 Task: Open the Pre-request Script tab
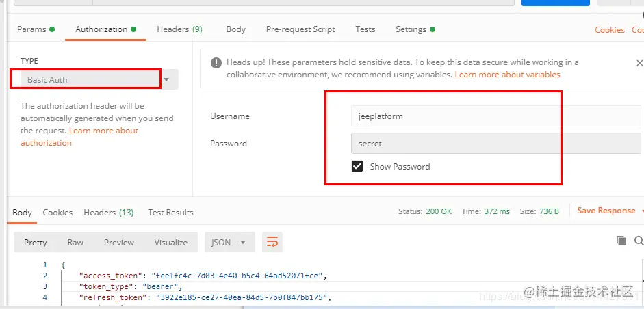[300, 29]
